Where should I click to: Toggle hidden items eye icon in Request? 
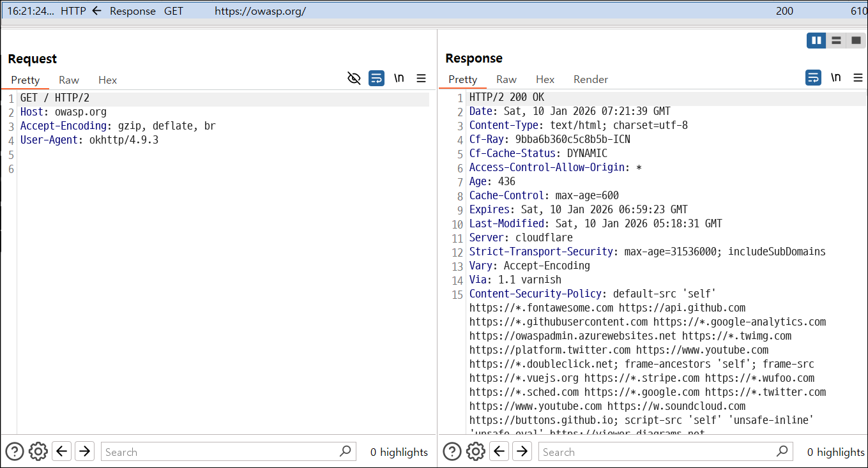click(354, 79)
